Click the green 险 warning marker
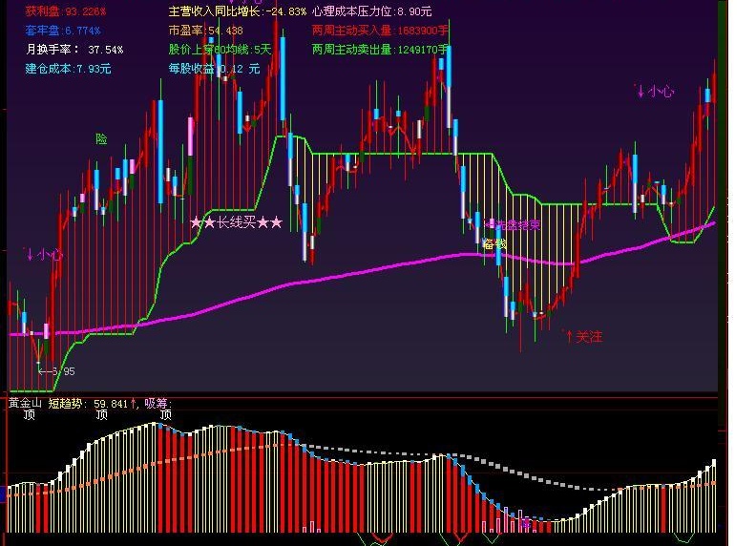 (101, 139)
